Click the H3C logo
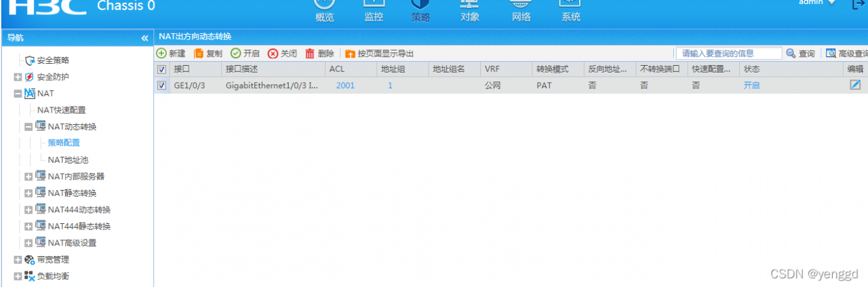Image resolution: width=868 pixels, height=287 pixels. click(x=49, y=7)
